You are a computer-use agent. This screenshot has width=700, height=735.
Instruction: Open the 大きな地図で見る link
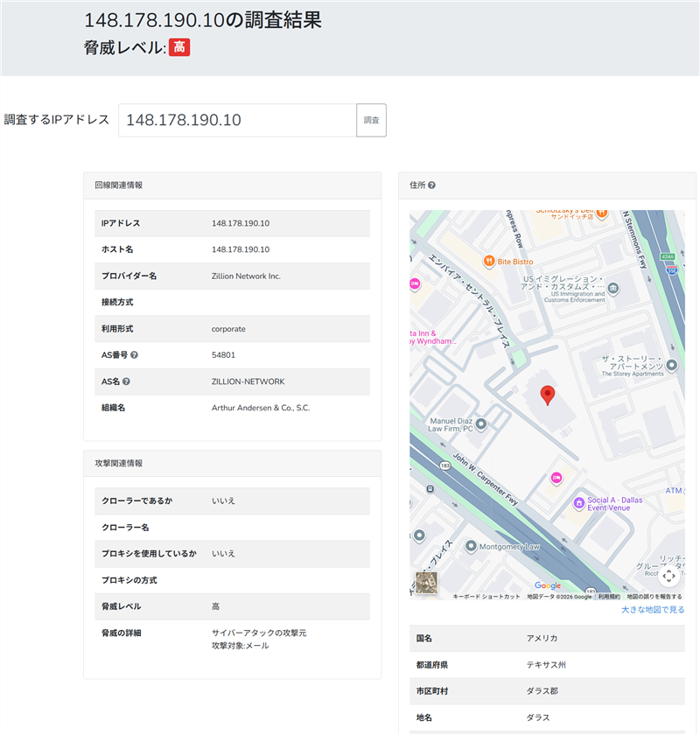tap(653, 610)
